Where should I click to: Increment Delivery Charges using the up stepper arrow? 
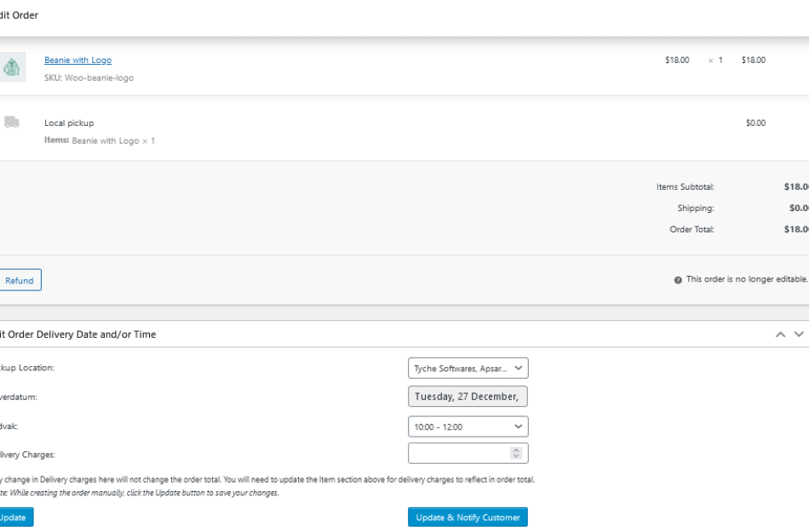click(515, 450)
